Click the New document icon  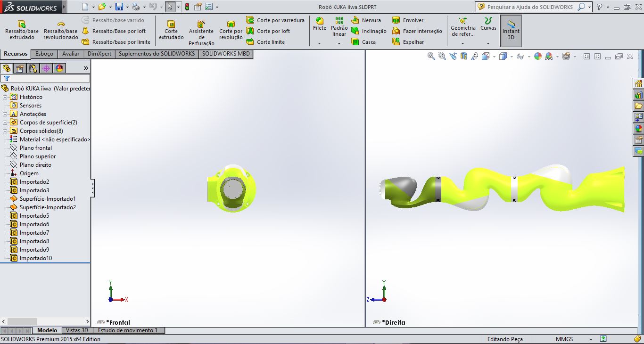85,7
